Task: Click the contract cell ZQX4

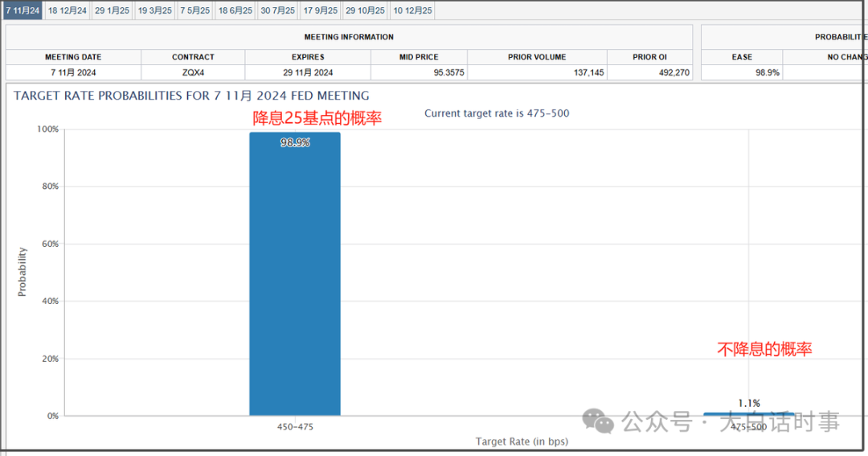Action: tap(193, 72)
